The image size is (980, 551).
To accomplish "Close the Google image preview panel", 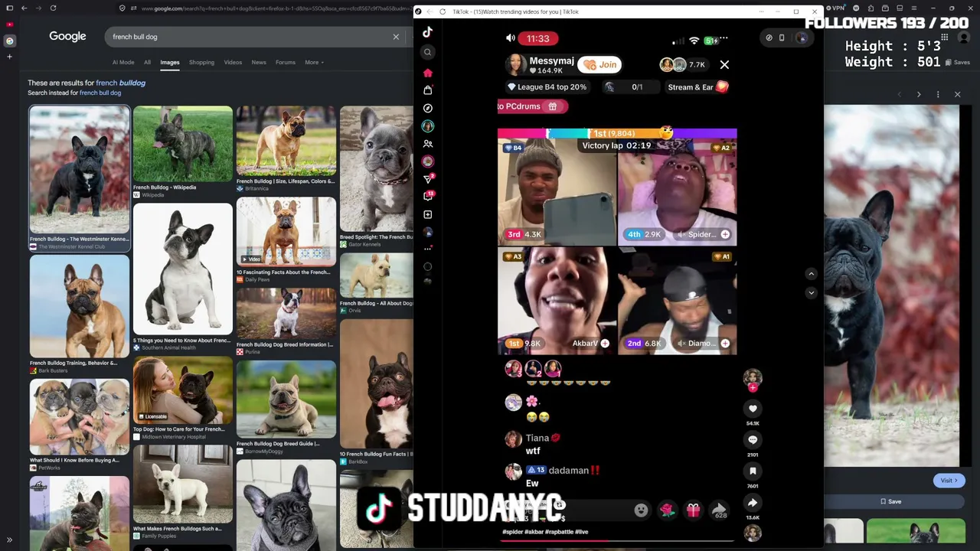I will click(x=957, y=94).
